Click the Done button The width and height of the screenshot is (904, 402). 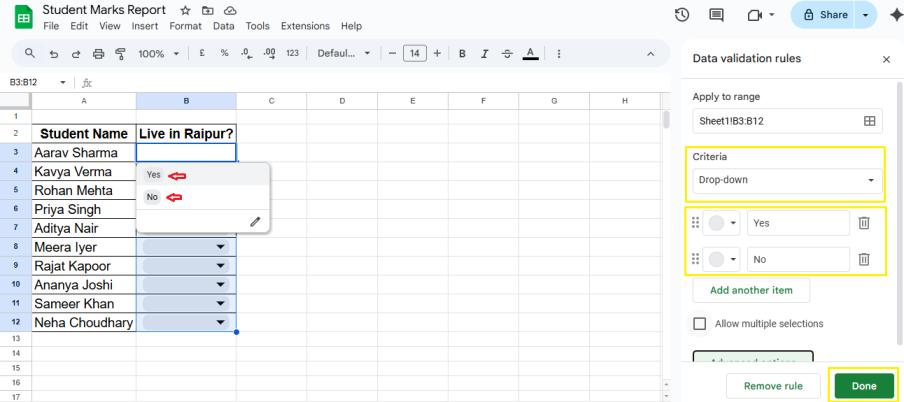point(864,386)
